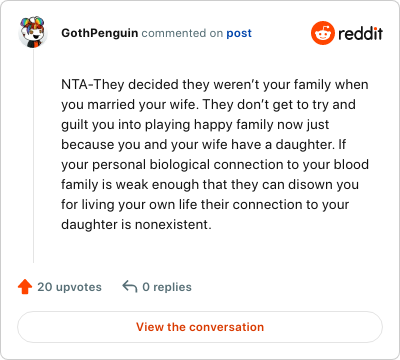Image resolution: width=400 pixels, height=360 pixels.
Task: Select the "20 upvotes" label
Action: click(x=69, y=287)
